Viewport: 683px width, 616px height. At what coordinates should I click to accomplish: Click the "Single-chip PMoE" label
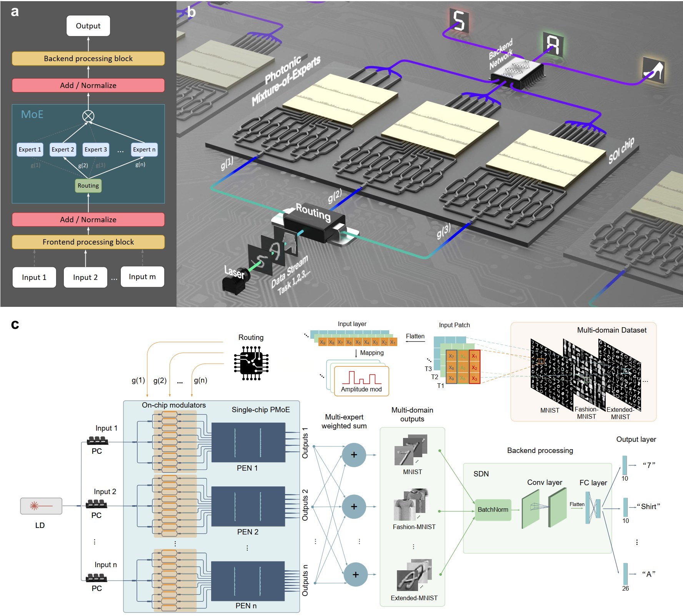pyautogui.click(x=261, y=410)
